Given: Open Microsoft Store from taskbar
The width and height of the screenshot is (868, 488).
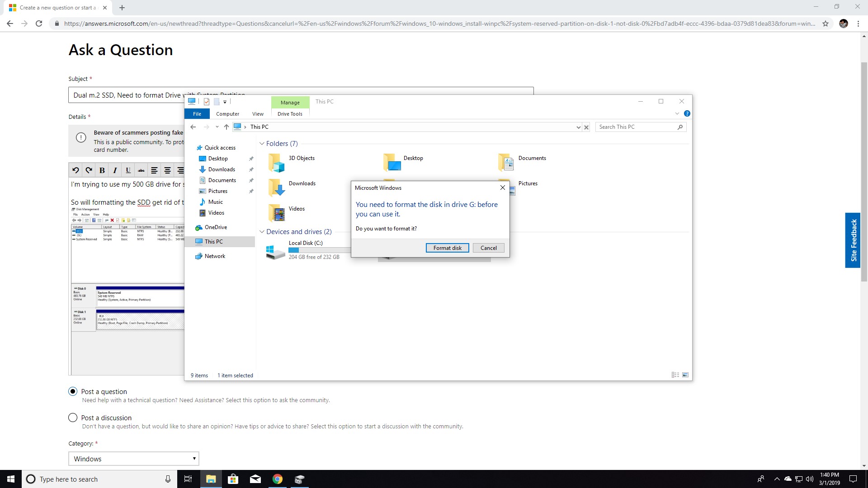Looking at the screenshot, I should (233, 479).
